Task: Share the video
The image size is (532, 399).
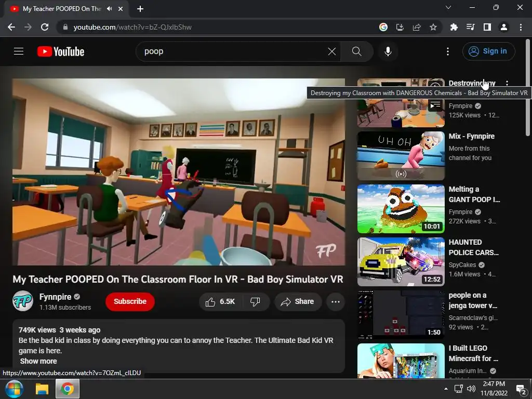Action: 298,302
